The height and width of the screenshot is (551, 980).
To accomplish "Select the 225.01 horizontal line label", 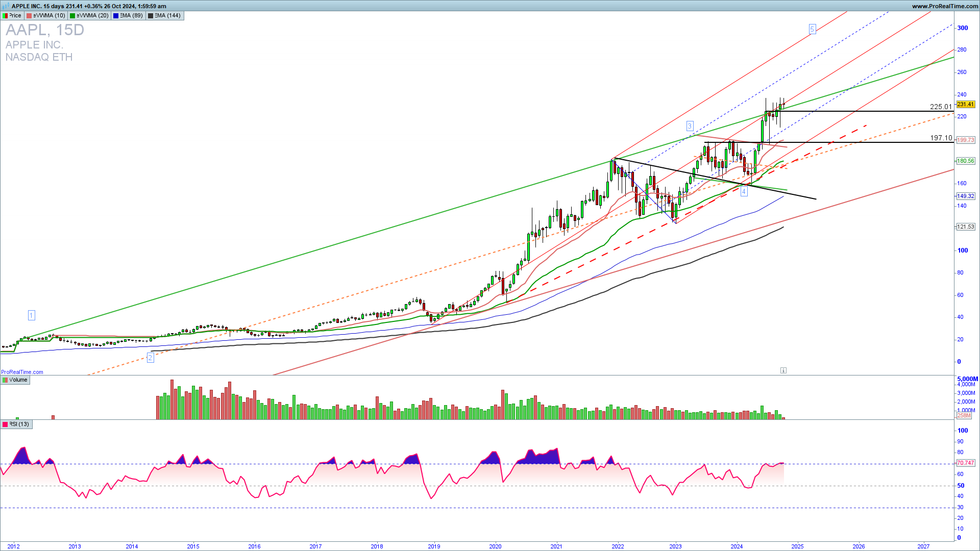I will (x=941, y=107).
